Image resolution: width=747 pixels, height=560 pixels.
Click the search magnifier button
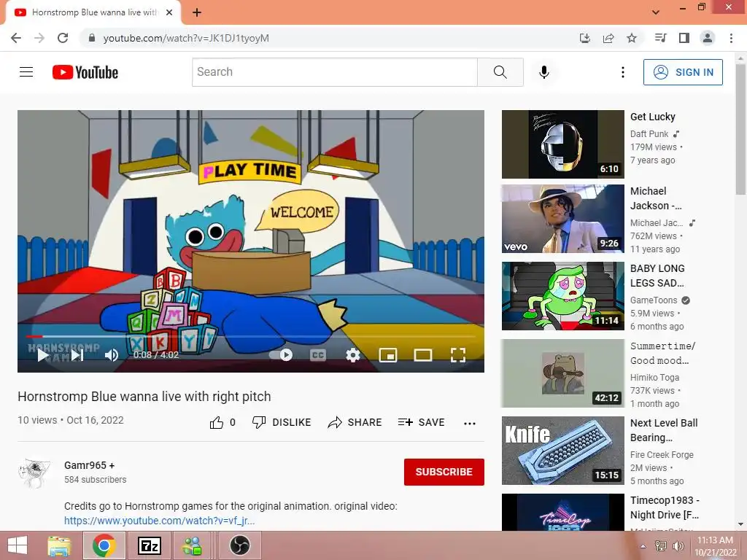(500, 72)
